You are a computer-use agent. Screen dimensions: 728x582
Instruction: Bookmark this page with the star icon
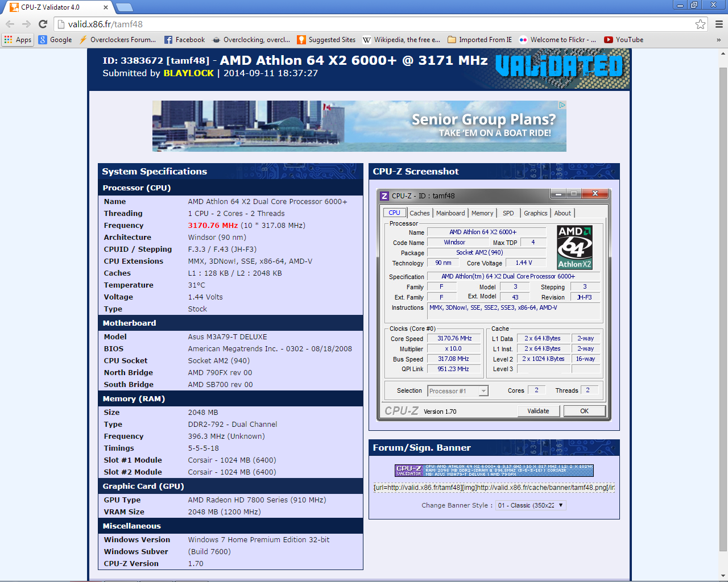(700, 24)
